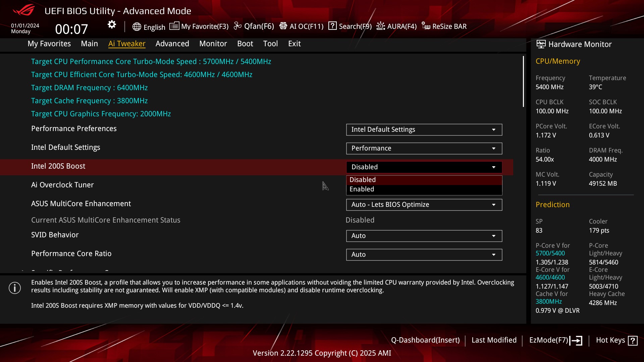Click the Search question mark icon
Viewport: 644px width, 362px height.
332,26
